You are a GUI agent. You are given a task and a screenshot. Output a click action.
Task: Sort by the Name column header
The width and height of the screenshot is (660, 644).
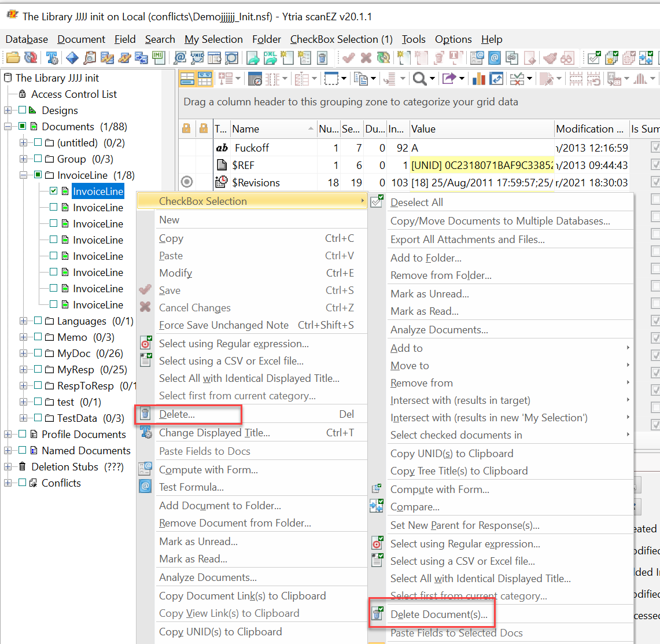270,129
